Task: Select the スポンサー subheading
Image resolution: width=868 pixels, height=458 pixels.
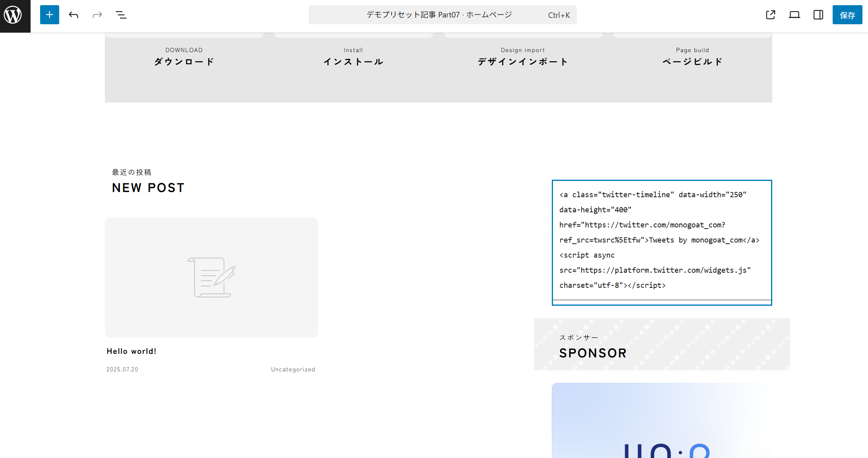Action: coord(579,338)
